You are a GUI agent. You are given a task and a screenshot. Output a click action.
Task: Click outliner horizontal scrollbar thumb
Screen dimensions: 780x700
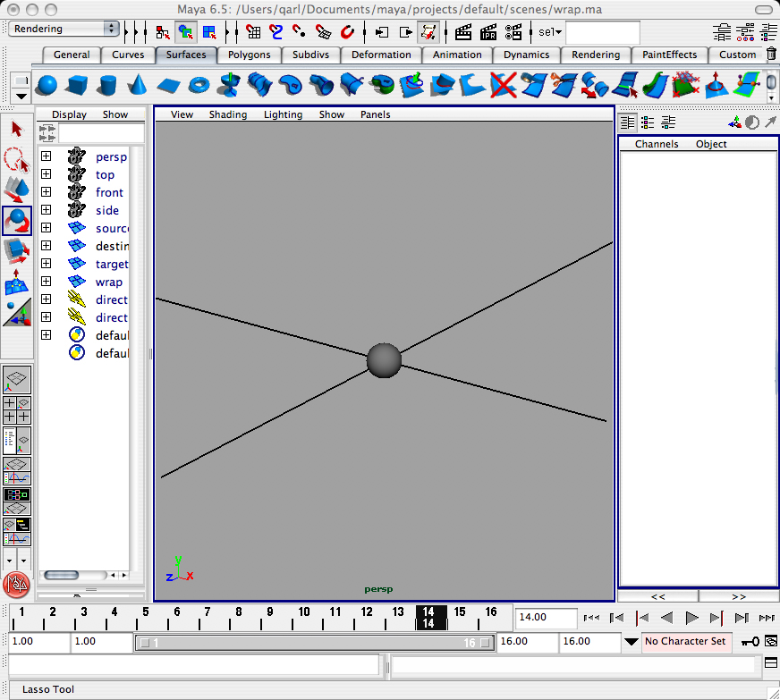coord(61,575)
